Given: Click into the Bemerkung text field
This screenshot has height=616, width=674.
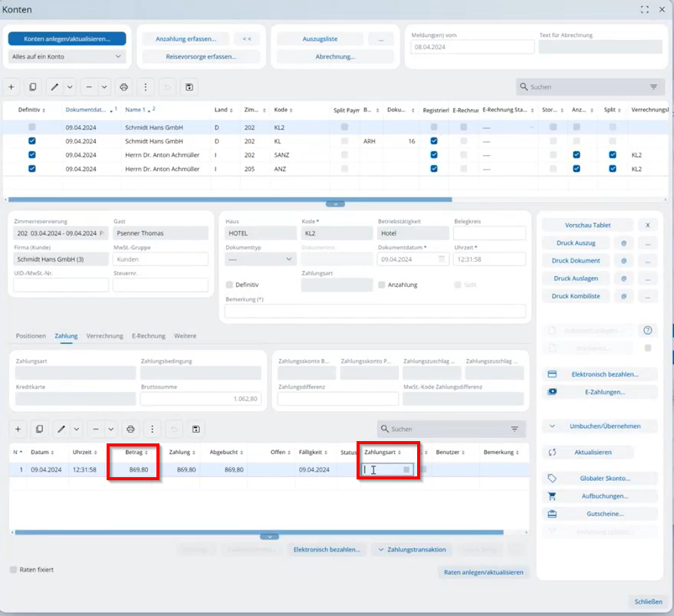Looking at the screenshot, I should 375,311.
